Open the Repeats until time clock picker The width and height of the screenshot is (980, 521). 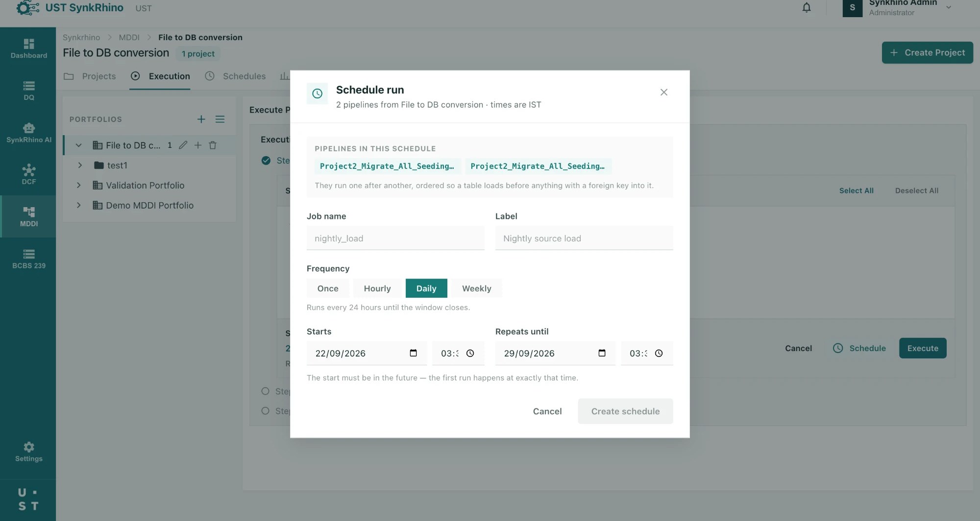tap(659, 353)
